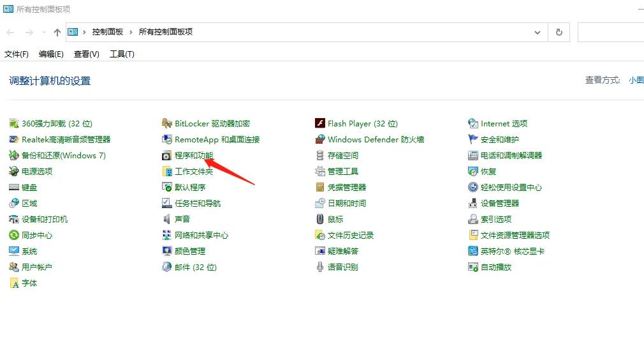Viewport: 644px width, 346px height.
Task: Open the 文件(F) menu
Action: pos(17,54)
